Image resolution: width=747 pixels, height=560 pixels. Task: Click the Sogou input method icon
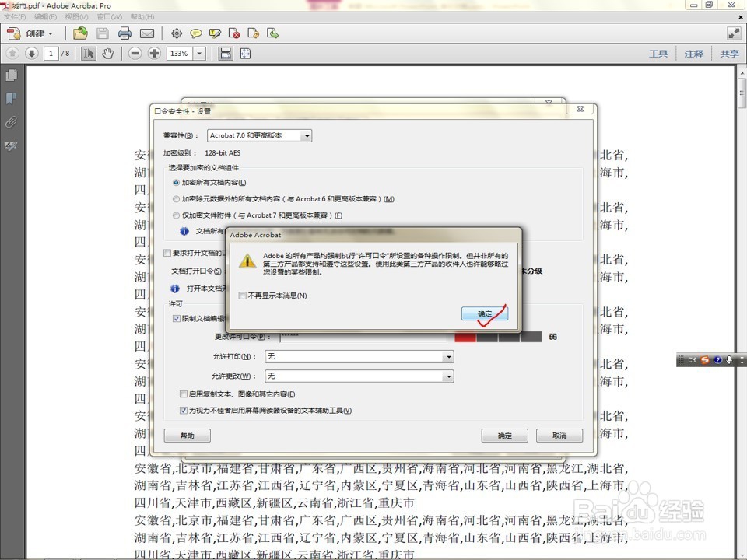tap(705, 360)
